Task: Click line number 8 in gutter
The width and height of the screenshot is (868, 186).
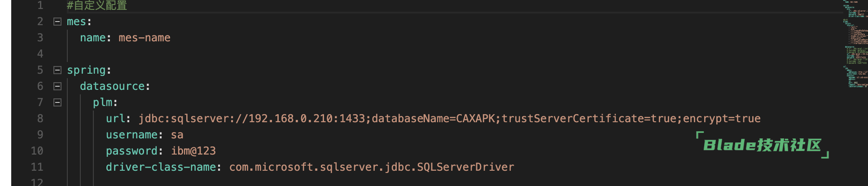Action: (x=40, y=119)
